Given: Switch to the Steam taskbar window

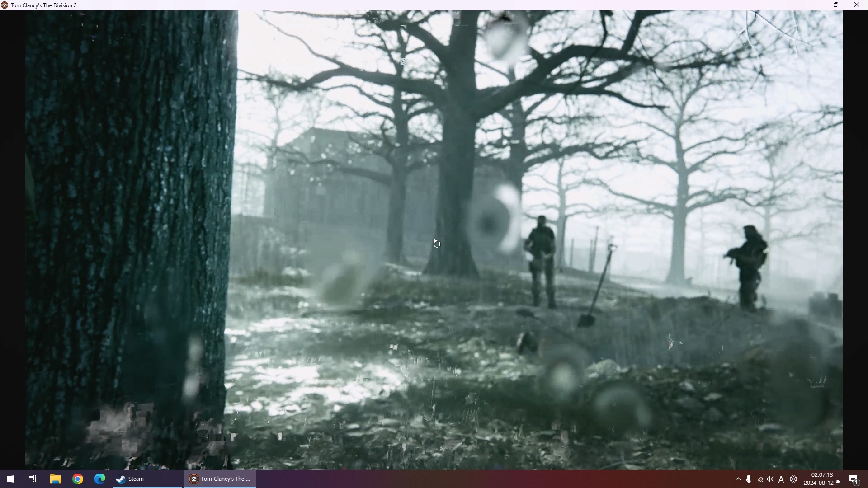Looking at the screenshot, I should point(147,479).
